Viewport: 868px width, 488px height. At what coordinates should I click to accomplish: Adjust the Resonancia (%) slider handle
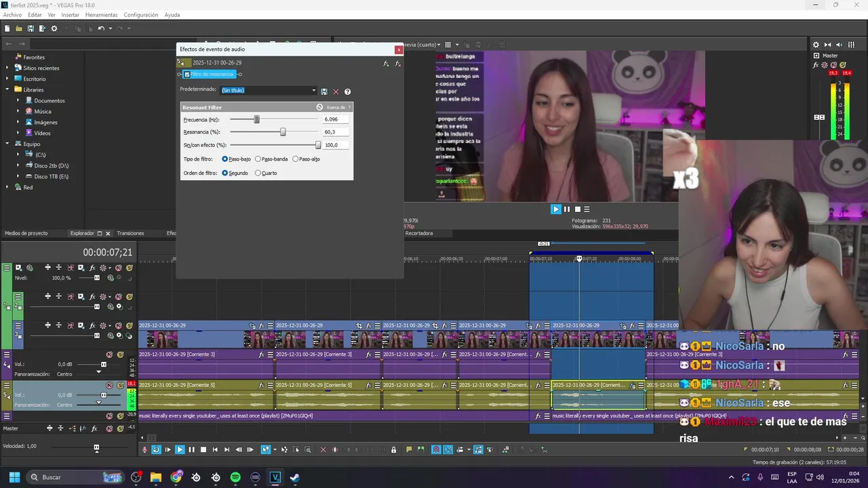(x=283, y=132)
